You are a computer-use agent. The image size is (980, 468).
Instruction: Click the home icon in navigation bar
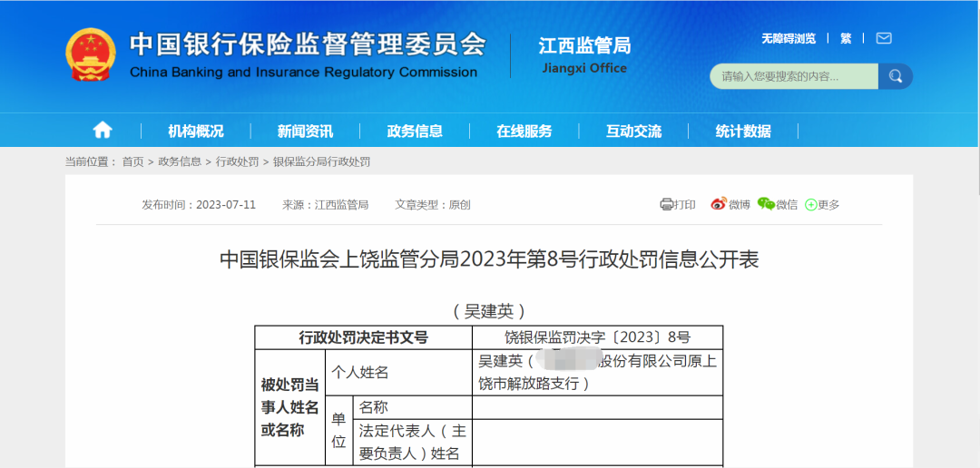(x=103, y=131)
